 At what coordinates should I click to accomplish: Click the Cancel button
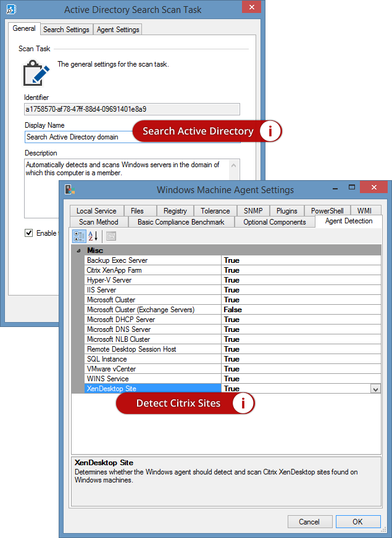click(309, 521)
